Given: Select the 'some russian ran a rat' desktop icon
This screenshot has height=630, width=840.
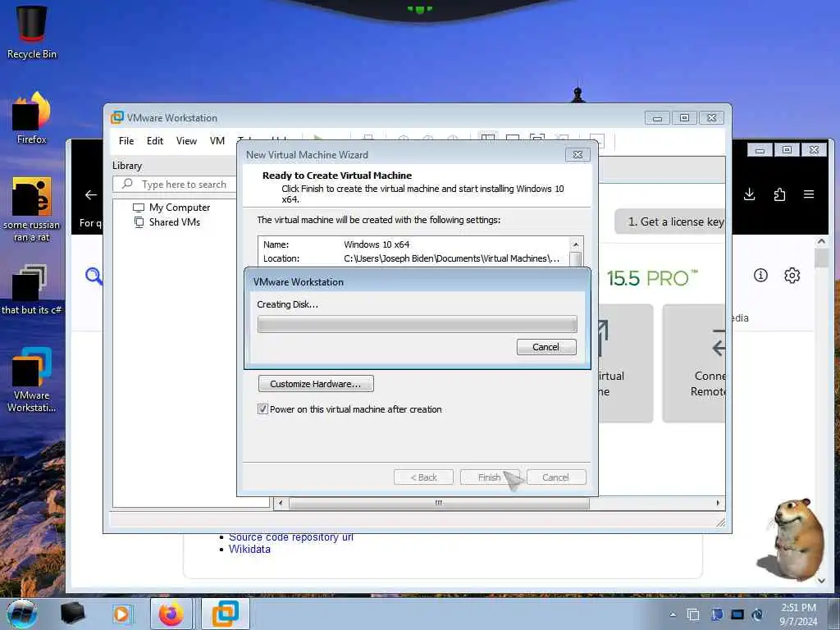Looking at the screenshot, I should [32, 209].
